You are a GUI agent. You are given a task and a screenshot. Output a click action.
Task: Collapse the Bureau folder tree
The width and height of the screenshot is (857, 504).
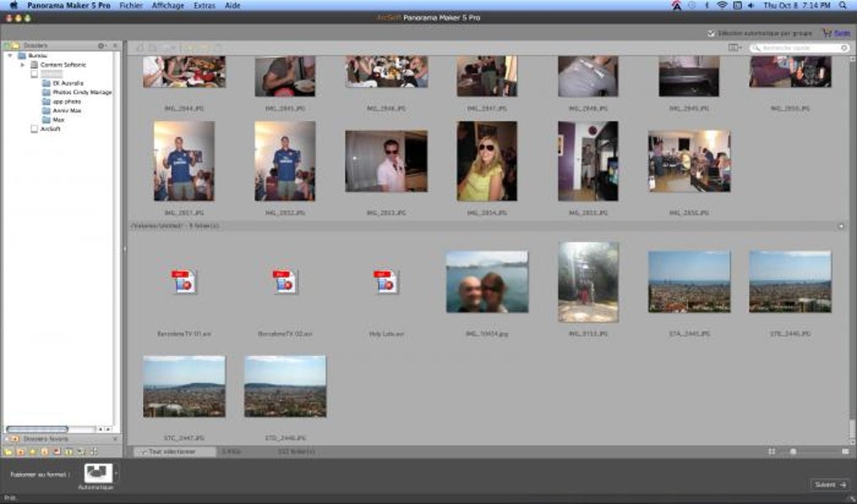10,55
